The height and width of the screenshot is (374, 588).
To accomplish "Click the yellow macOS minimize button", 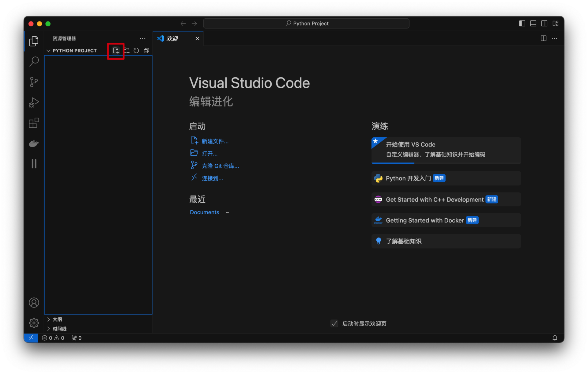I will click(40, 24).
